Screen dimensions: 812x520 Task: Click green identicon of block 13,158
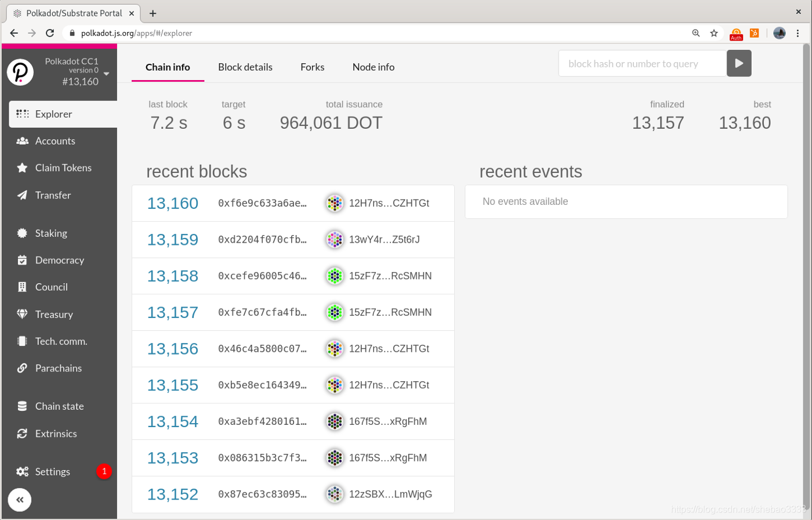pos(334,276)
